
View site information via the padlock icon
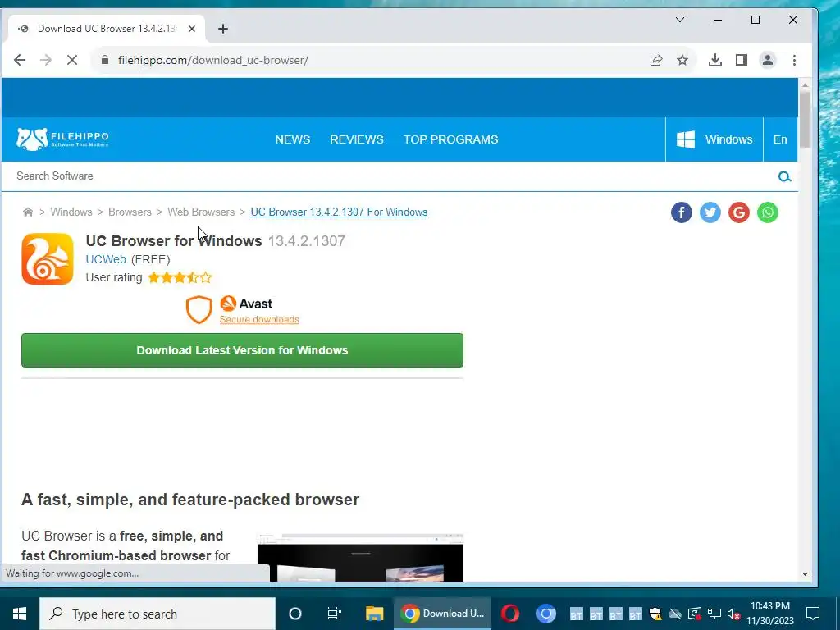coord(105,60)
